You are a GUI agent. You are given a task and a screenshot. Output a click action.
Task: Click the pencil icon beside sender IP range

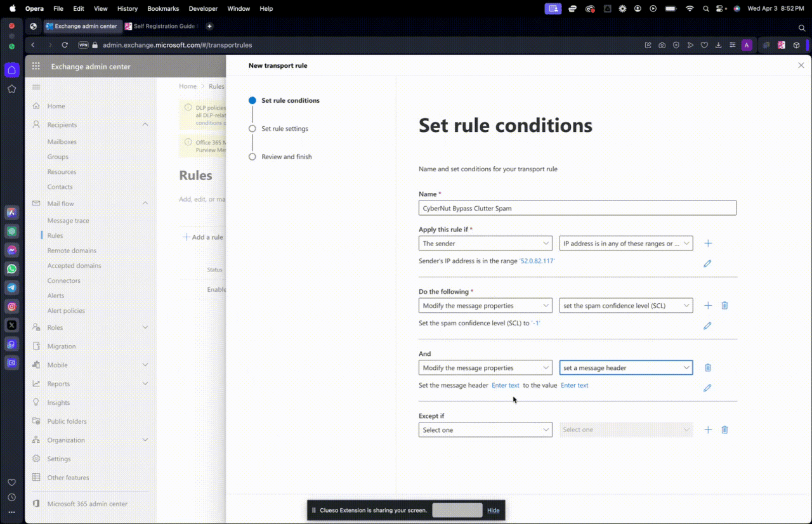pyautogui.click(x=707, y=263)
